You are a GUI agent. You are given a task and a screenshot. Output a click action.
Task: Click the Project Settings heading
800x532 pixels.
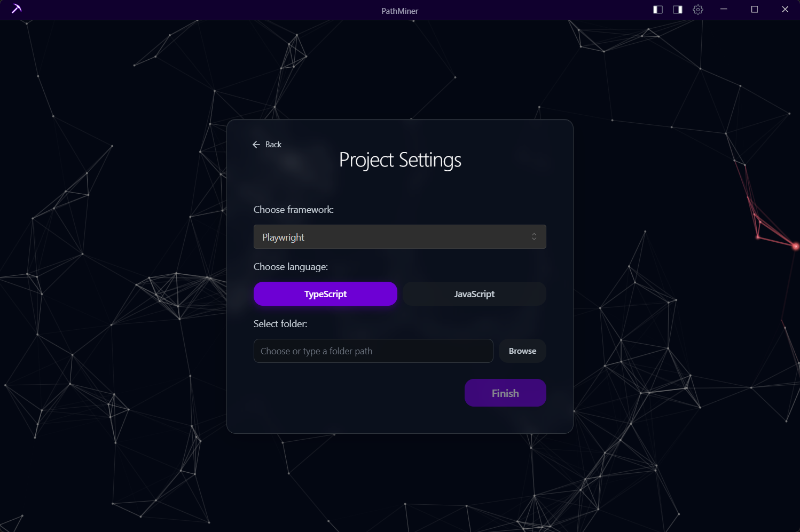399,160
